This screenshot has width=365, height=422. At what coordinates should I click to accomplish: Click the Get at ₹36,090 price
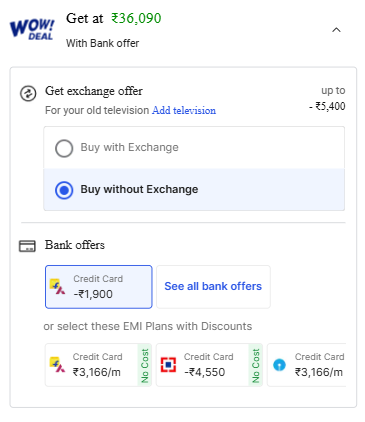coord(114,18)
